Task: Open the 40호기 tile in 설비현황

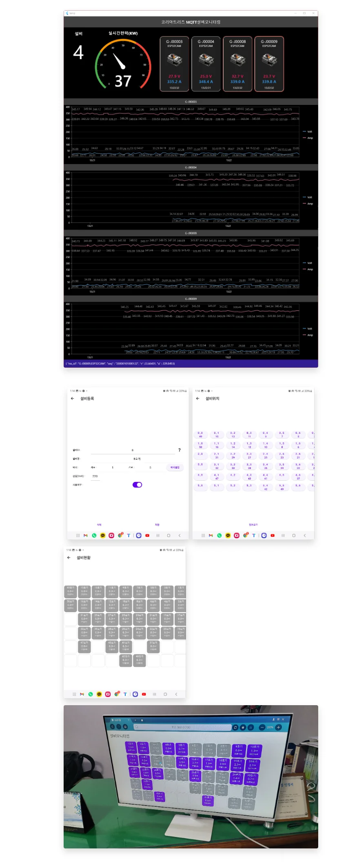Action: 140,660
